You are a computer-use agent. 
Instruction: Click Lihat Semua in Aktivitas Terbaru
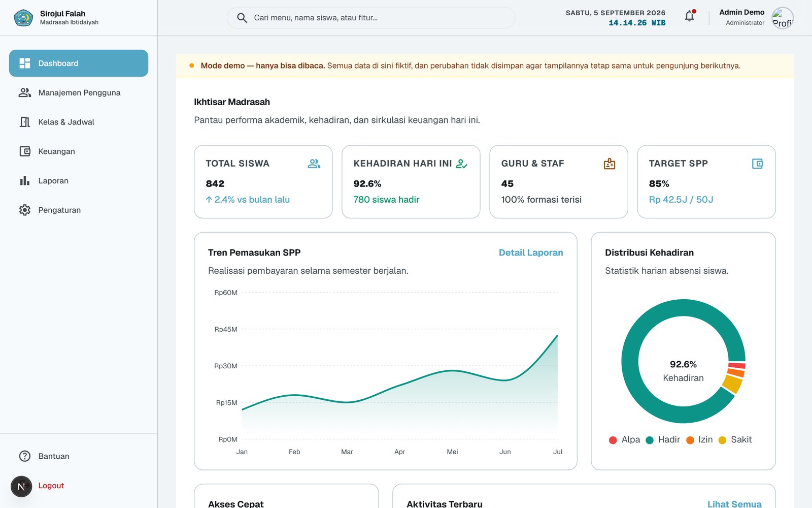tap(734, 503)
